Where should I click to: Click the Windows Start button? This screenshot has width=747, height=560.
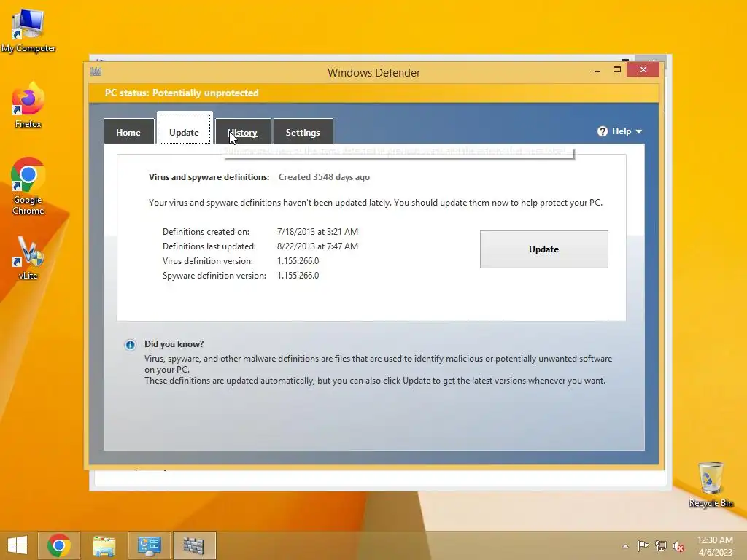[x=18, y=545]
